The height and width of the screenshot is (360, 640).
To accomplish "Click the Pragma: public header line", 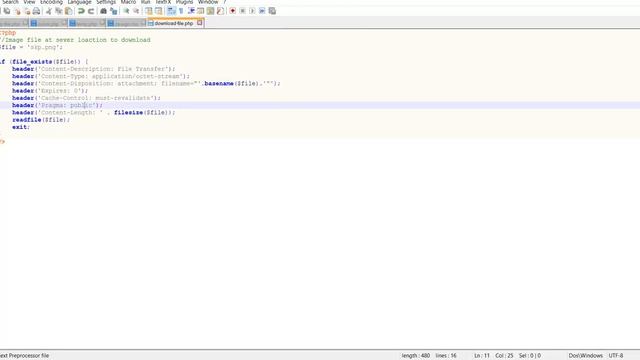I will pyautogui.click(x=57, y=105).
